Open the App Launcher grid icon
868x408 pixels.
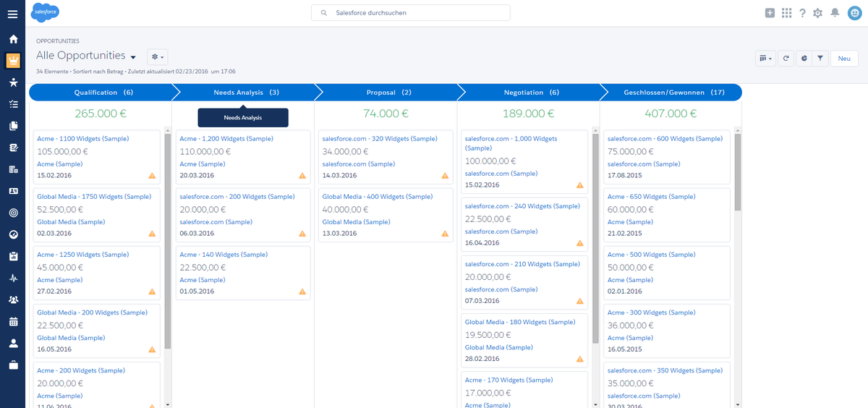pos(787,13)
